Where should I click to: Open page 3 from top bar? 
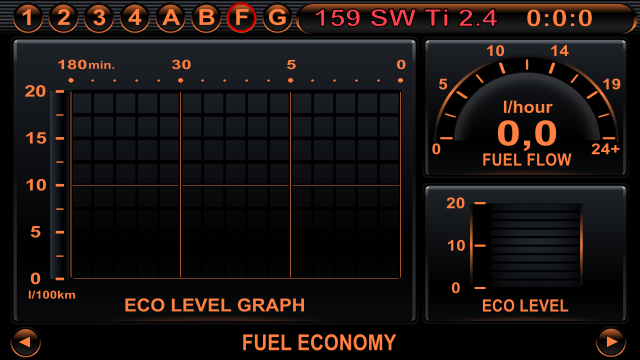99,18
